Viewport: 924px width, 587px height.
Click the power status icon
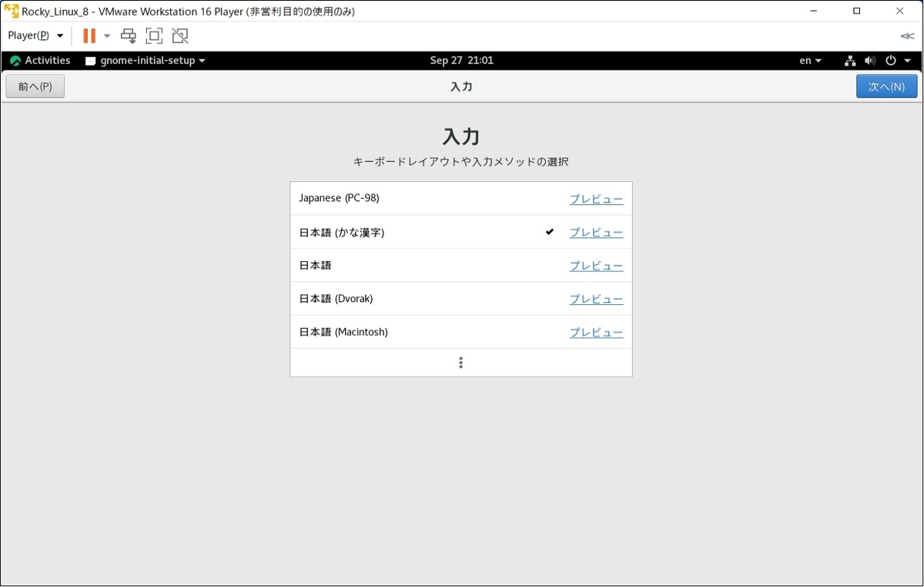pyautogui.click(x=890, y=60)
